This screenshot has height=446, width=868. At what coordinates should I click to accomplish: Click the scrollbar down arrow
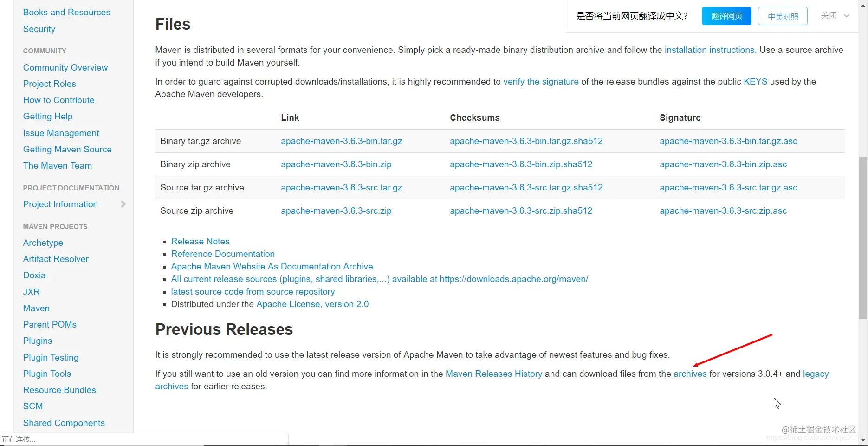[x=863, y=440]
